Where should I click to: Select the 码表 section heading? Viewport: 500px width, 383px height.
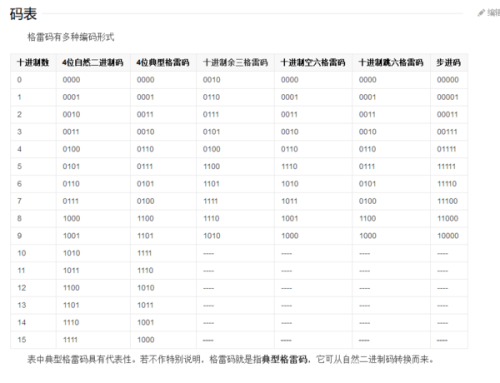click(x=23, y=14)
